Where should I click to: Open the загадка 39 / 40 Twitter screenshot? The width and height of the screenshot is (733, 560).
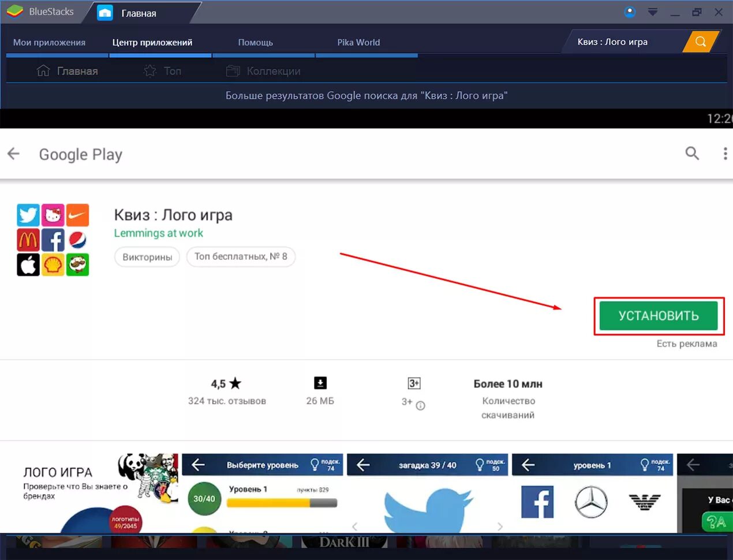tap(428, 493)
